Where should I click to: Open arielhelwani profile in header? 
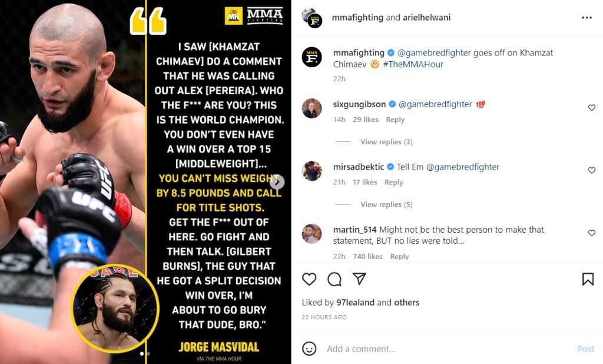tap(426, 17)
